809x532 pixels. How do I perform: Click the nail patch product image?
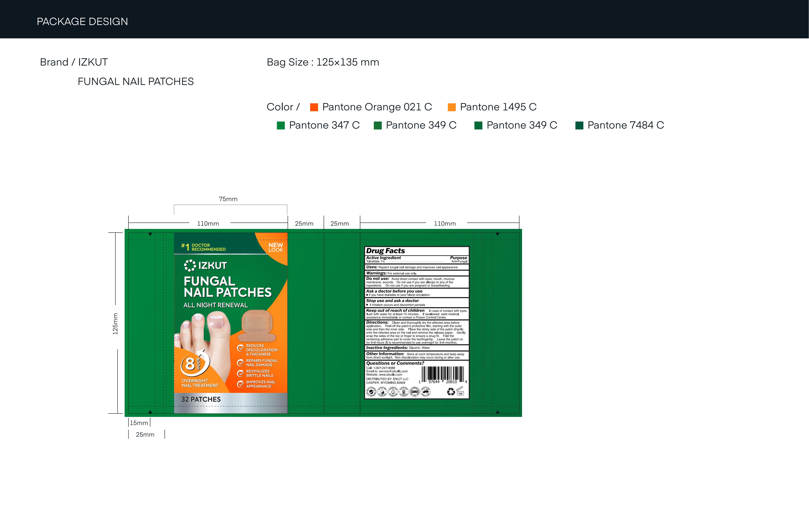257,325
